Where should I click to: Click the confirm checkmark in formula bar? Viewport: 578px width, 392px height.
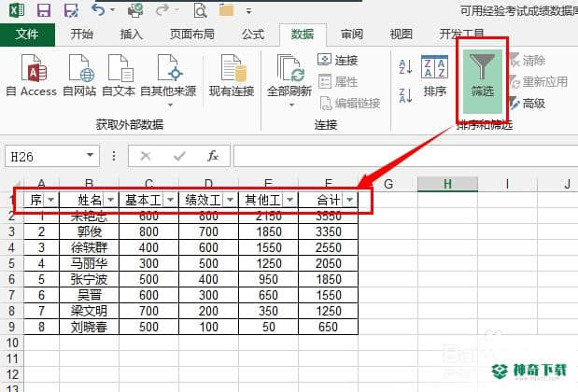(x=179, y=156)
